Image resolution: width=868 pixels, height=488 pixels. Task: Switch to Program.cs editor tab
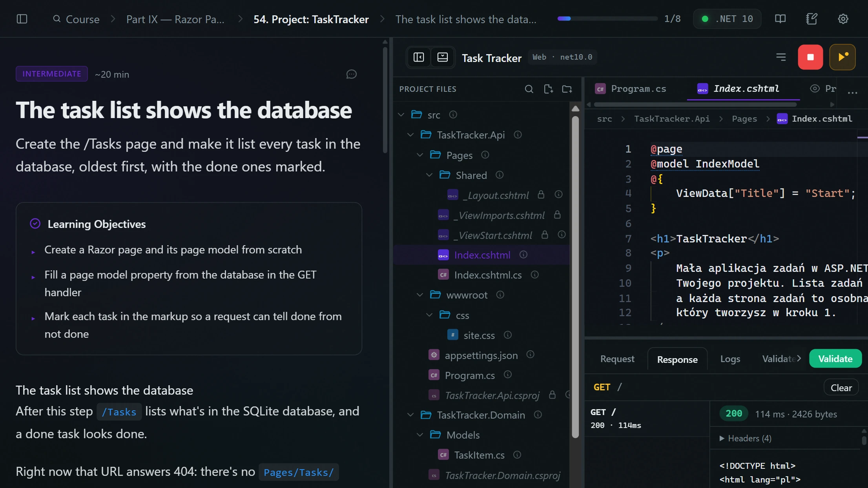(631, 89)
